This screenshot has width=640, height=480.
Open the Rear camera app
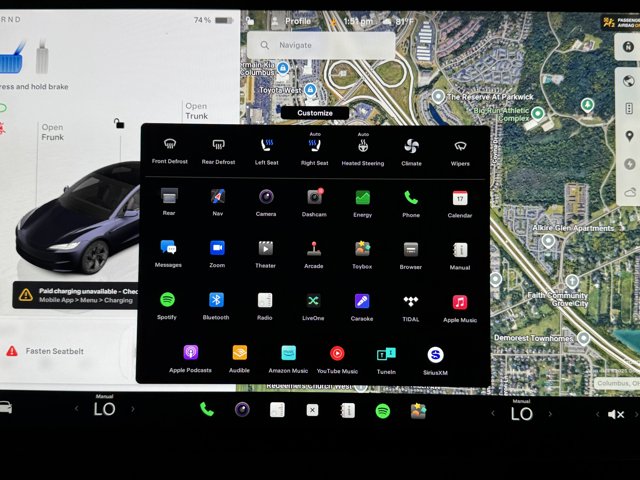click(x=169, y=202)
